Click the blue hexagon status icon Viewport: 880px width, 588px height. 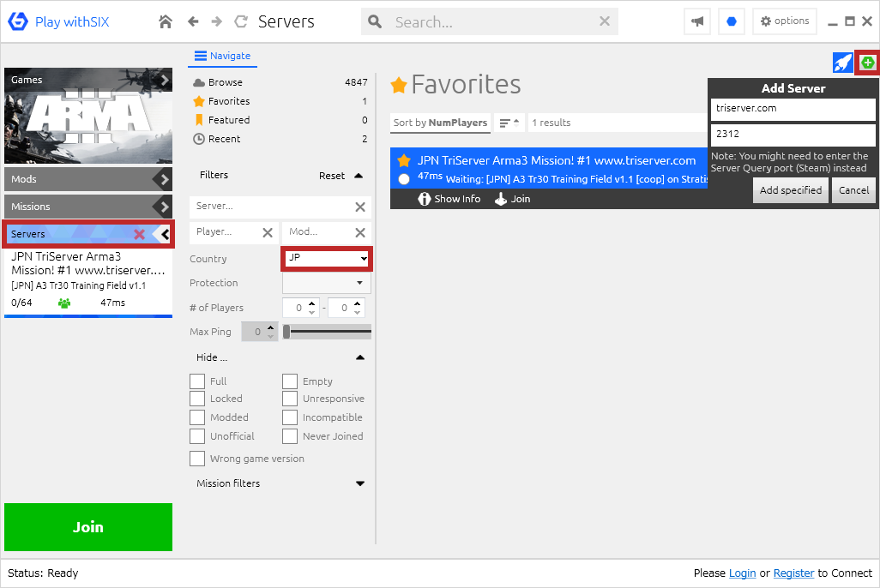(x=732, y=22)
